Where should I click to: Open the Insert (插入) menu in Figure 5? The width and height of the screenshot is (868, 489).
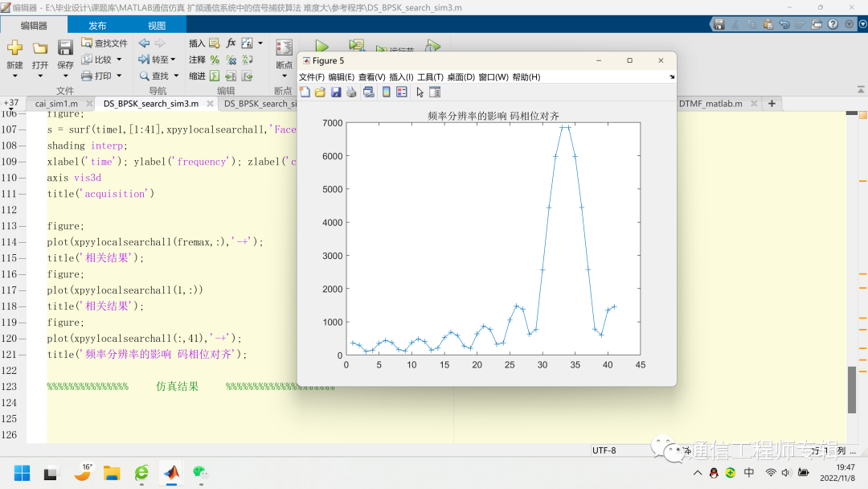[x=401, y=77]
